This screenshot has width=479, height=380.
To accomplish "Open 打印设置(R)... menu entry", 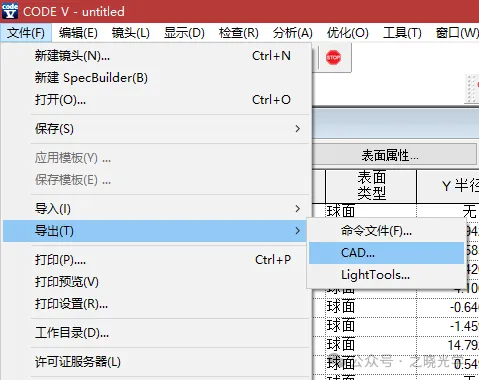I will (156, 304).
